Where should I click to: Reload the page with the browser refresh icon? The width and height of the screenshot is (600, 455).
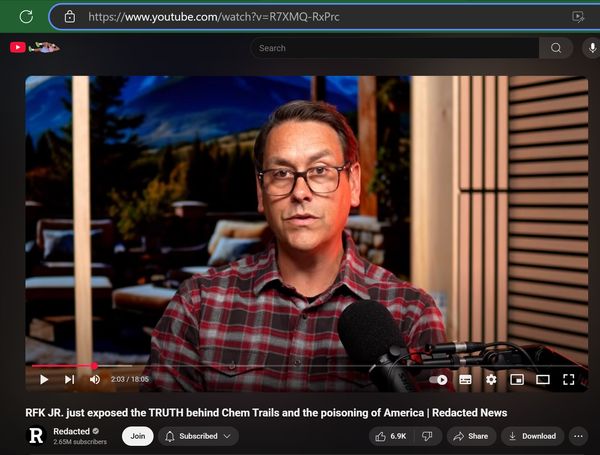coord(26,16)
